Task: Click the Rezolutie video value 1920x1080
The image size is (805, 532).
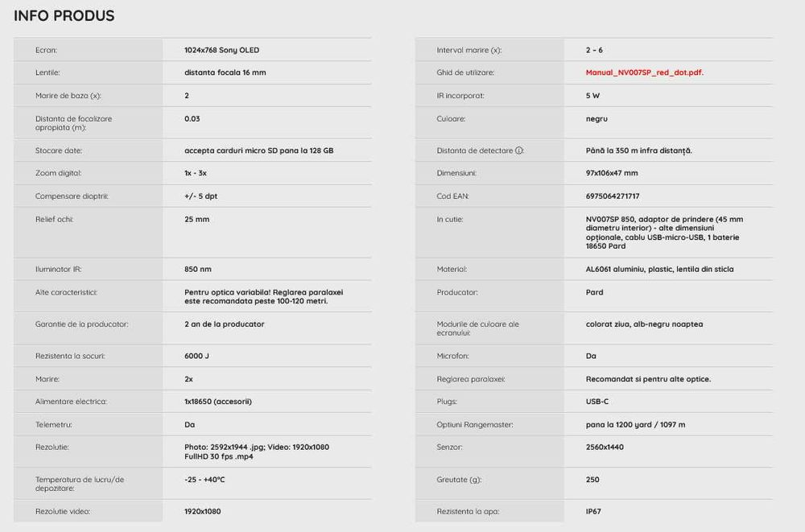Action: click(202, 511)
